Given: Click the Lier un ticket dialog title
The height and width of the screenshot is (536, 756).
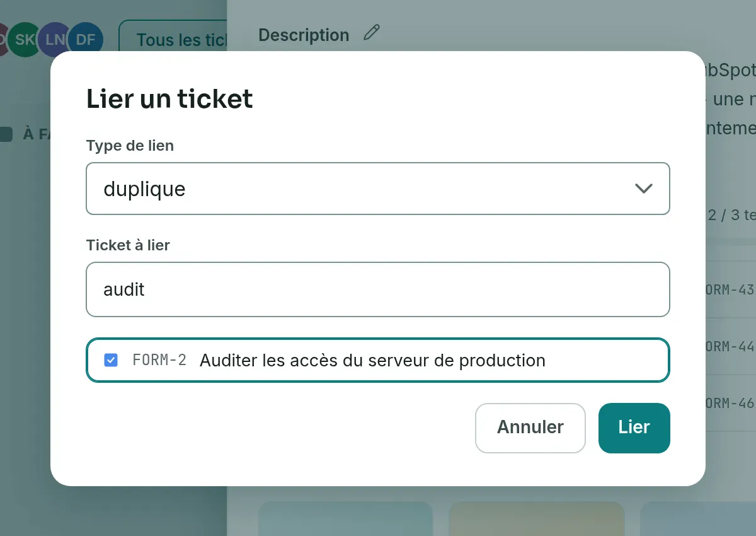Looking at the screenshot, I should (x=169, y=99).
